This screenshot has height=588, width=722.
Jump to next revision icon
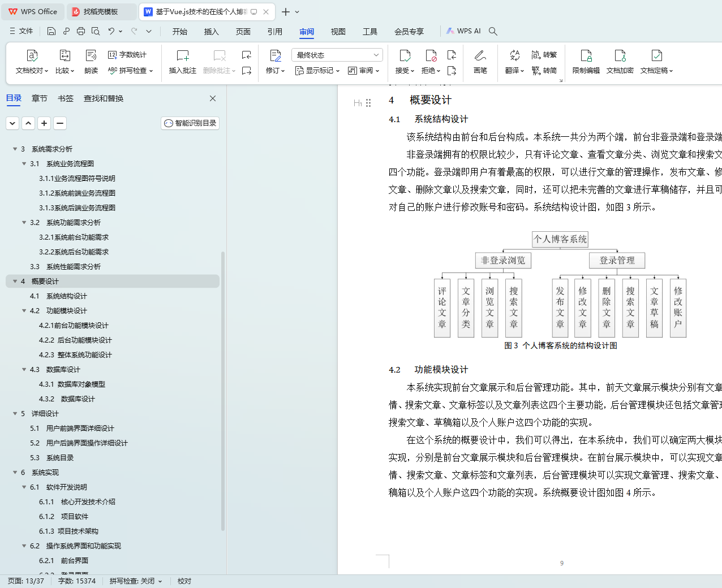coord(452,71)
